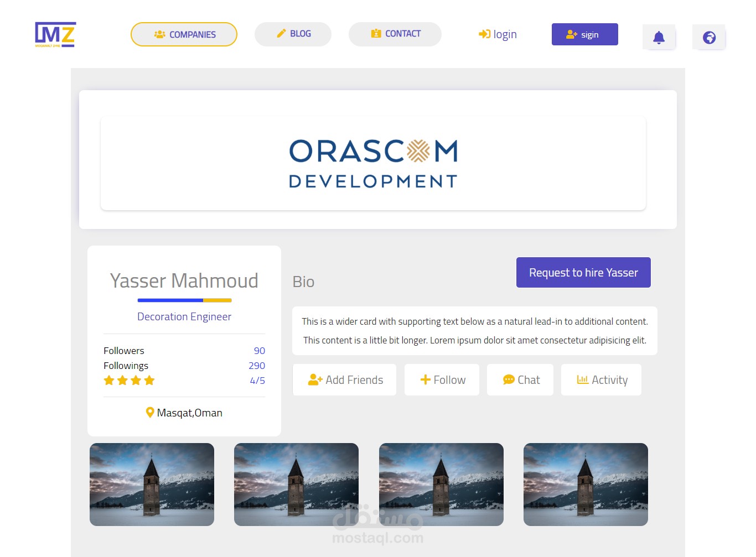Open the third gallery tower thumbnail
This screenshot has width=756, height=557.
[x=441, y=485]
